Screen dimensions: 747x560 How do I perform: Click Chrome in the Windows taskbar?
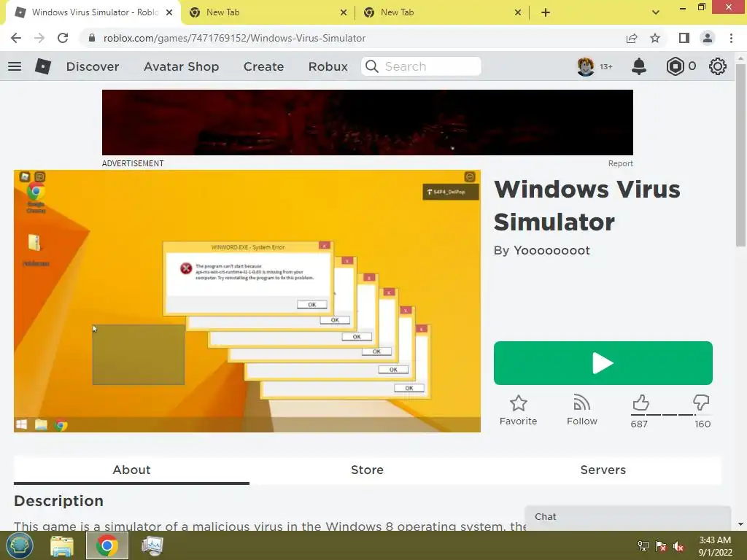point(107,545)
